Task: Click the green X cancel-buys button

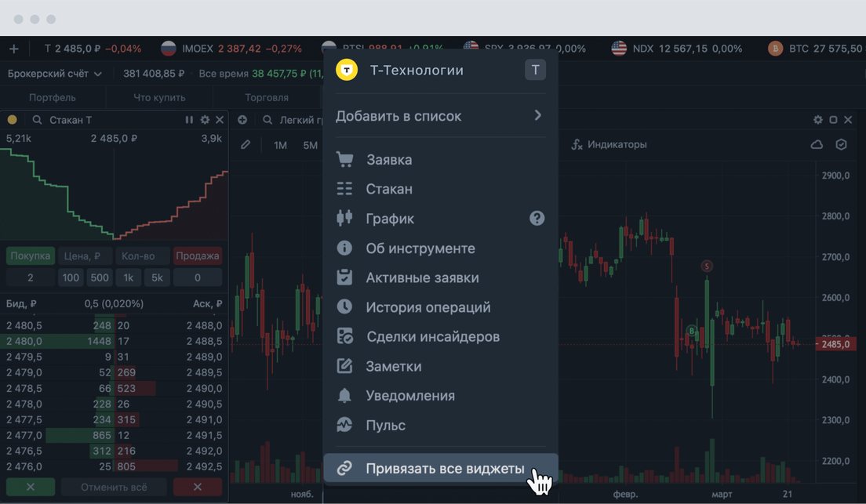Action: click(31, 487)
